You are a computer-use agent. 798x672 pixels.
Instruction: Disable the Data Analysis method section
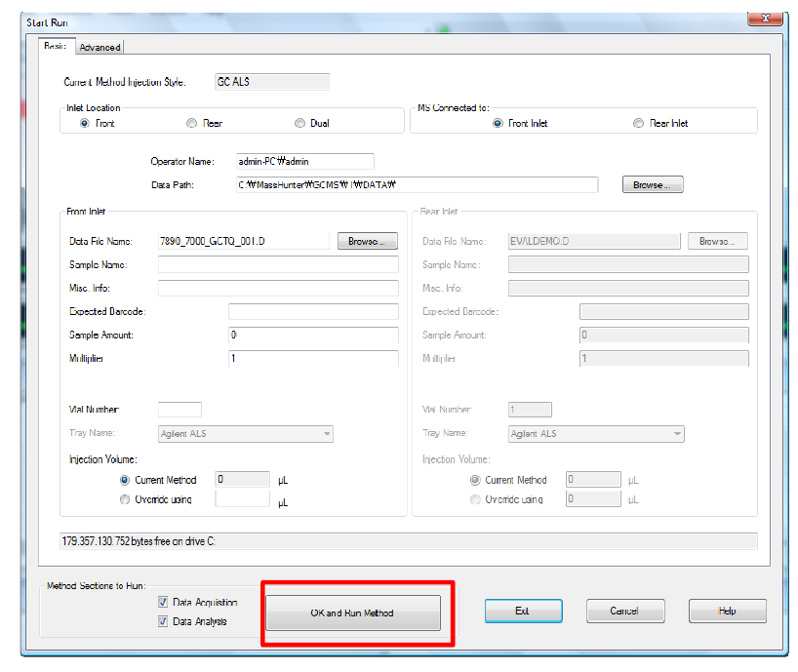(x=163, y=620)
